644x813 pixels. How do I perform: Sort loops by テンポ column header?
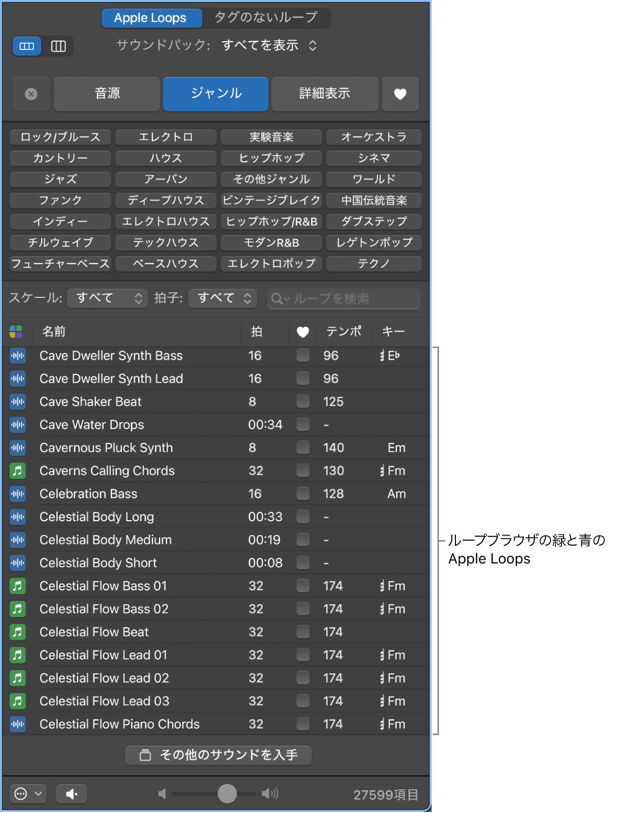(x=344, y=332)
